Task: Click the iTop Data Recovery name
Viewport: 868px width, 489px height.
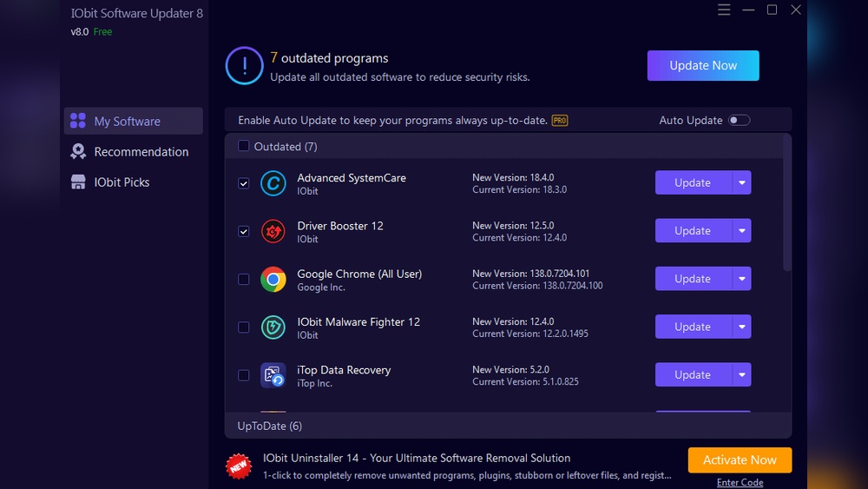Action: 344,370
